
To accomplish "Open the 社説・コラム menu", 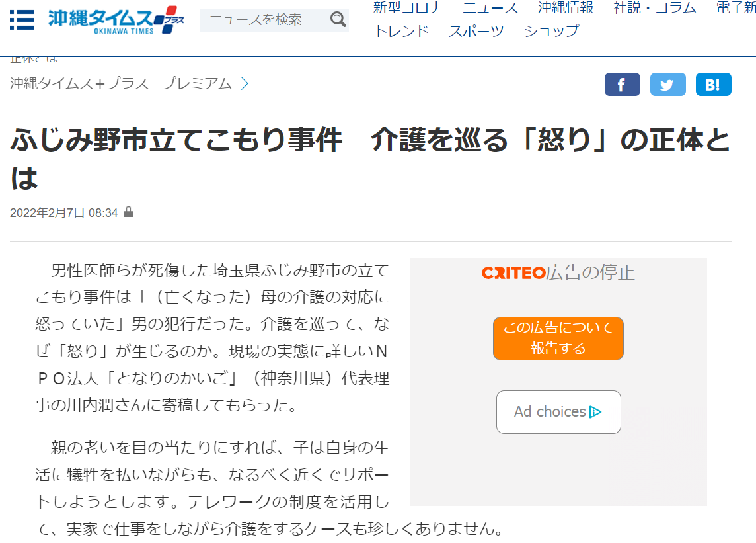I will click(655, 7).
